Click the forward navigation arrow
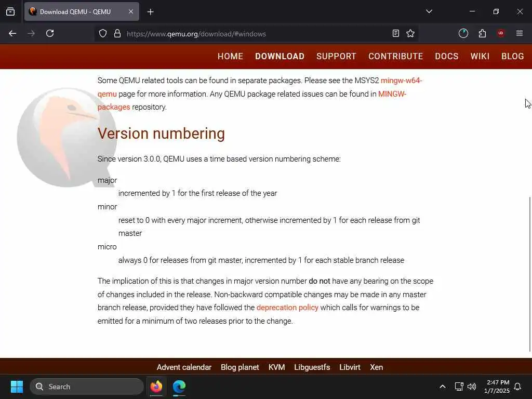The image size is (532, 399). [x=31, y=33]
